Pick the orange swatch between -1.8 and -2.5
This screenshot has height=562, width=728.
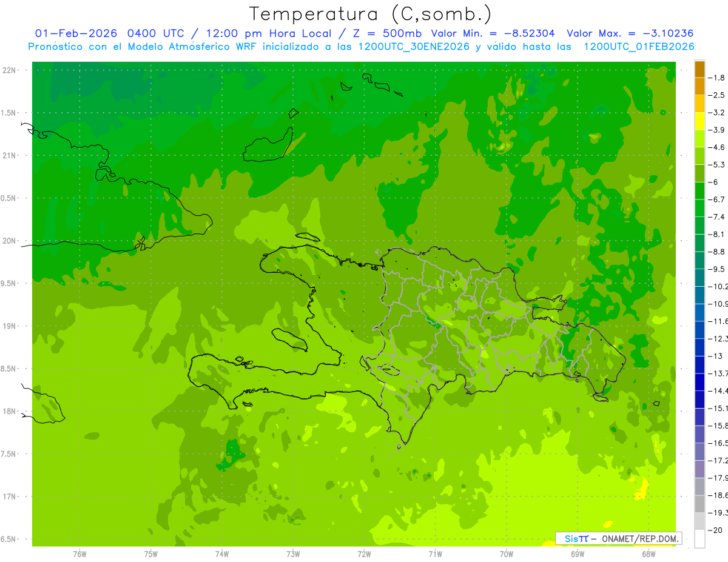pos(699,87)
